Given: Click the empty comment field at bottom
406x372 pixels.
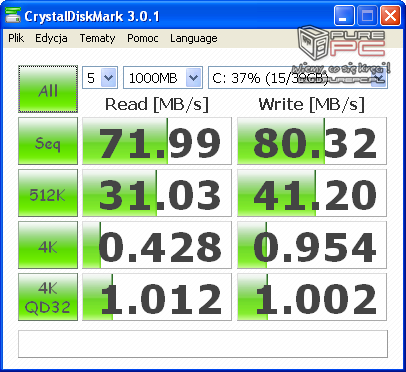Looking at the screenshot, I should (x=203, y=344).
